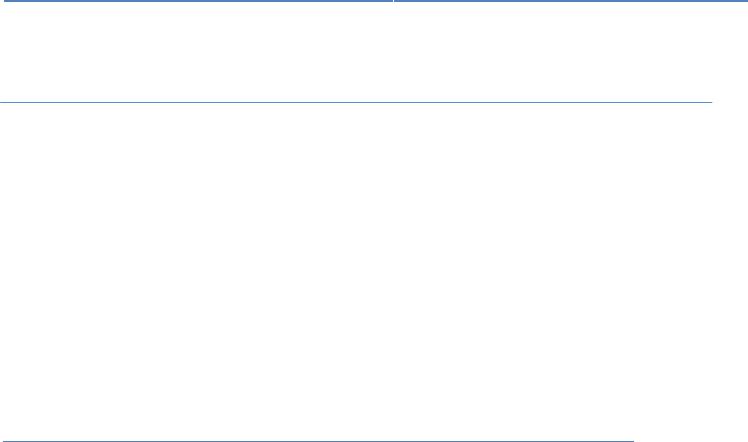Click the left end of the middle line

pyautogui.click(x=1, y=102)
